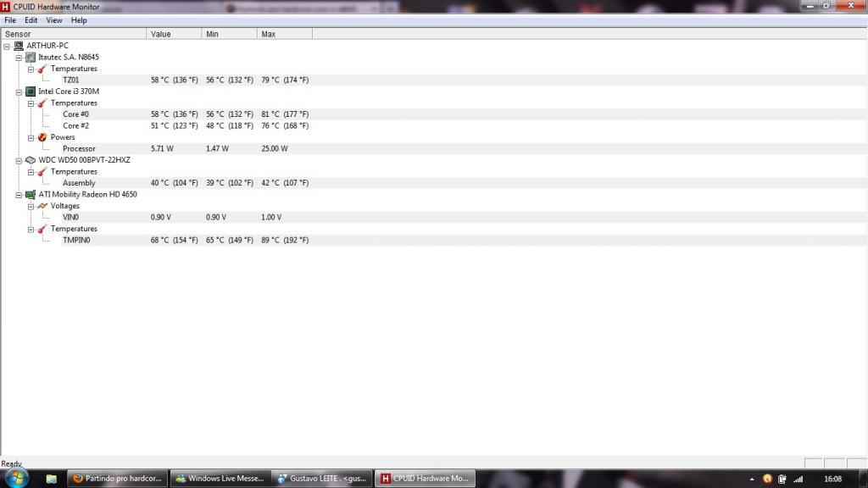Click the Value column header
Screen dimensions: 868x488
tap(174, 34)
